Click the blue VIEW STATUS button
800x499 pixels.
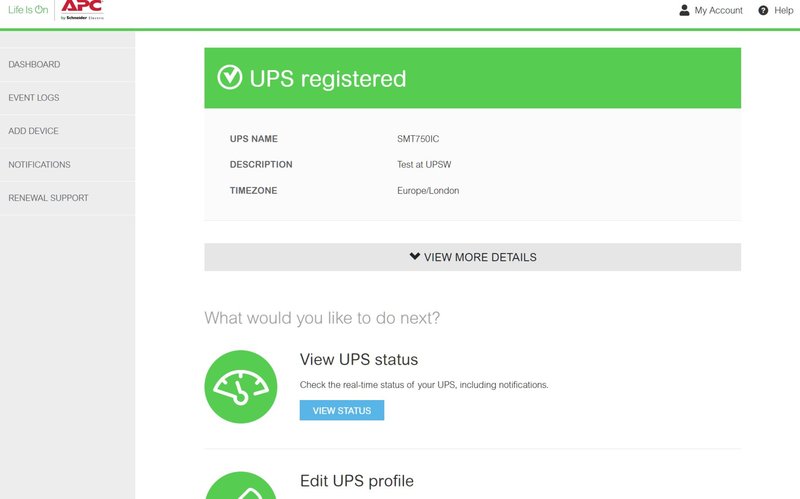pyautogui.click(x=342, y=410)
